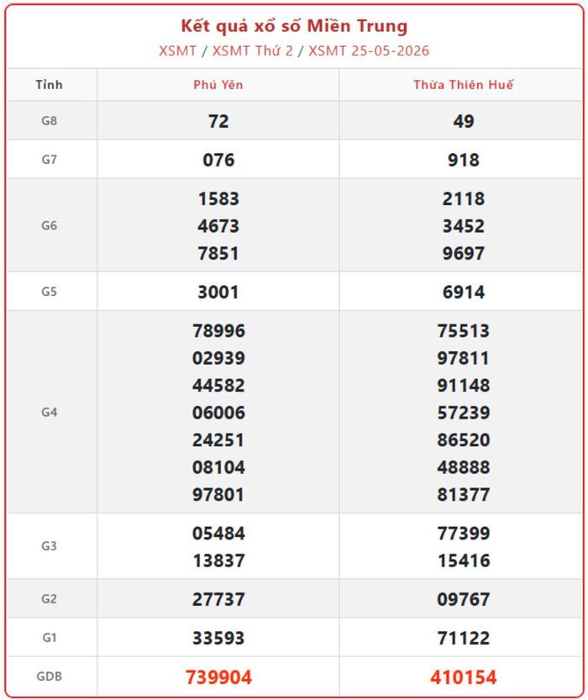588x700 pixels.
Task: Open the XSMT 25-05-2026 link
Action: 369,51
